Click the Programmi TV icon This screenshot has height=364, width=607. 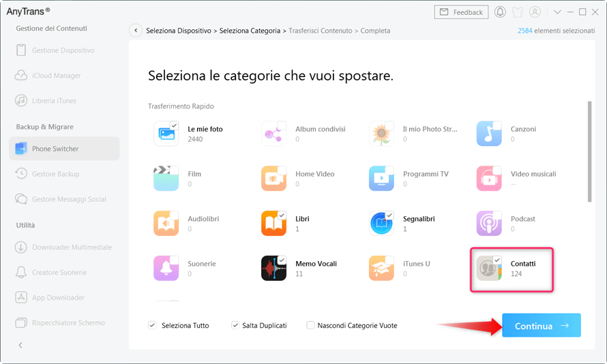click(x=381, y=179)
